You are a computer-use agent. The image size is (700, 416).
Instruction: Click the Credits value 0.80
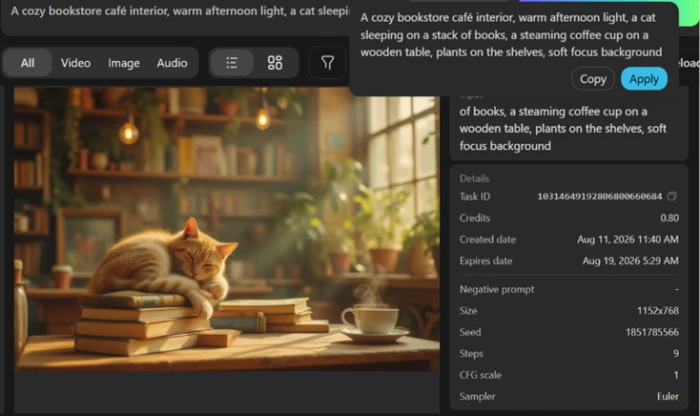click(669, 218)
